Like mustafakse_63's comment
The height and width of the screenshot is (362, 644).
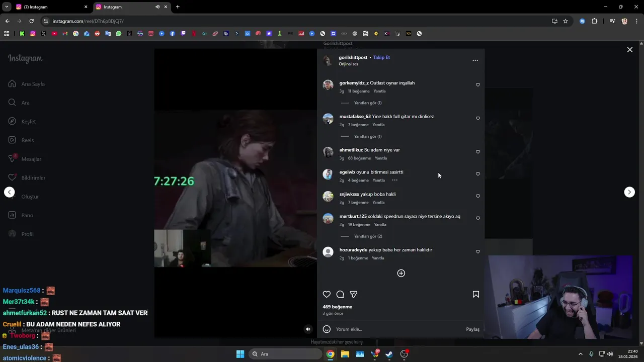(478, 119)
